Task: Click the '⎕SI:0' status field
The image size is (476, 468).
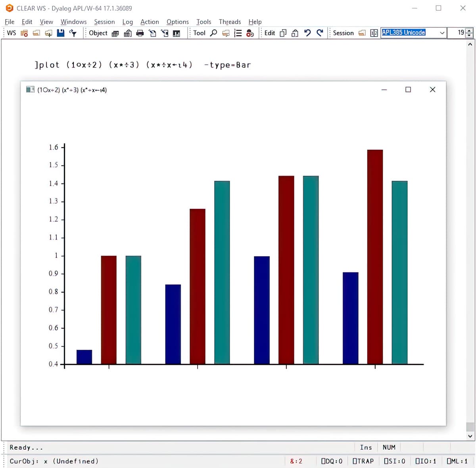Action: pos(394,461)
